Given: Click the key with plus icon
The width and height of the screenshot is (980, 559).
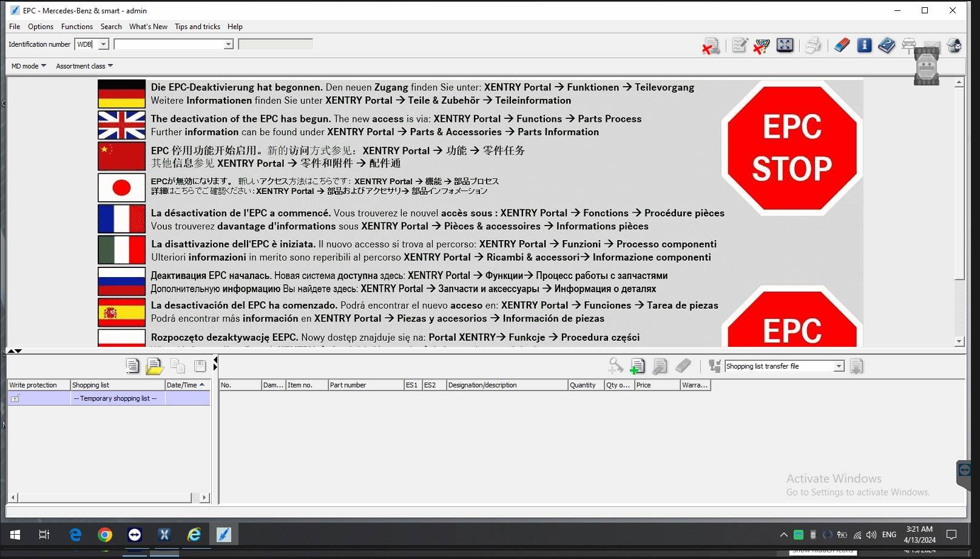Looking at the screenshot, I should click(615, 366).
